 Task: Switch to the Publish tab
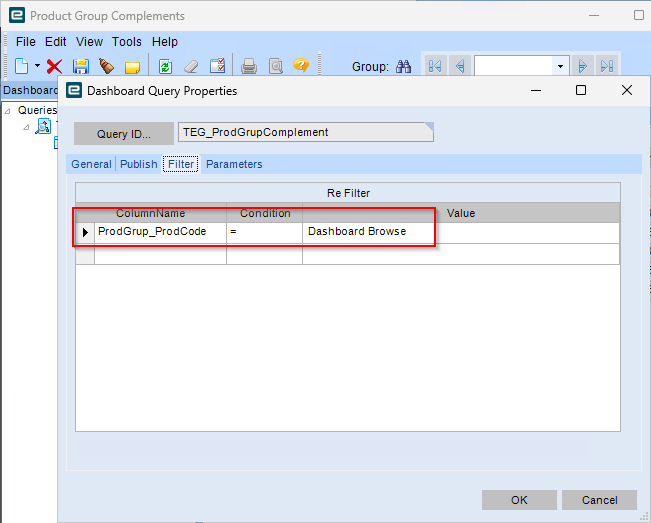click(x=139, y=164)
